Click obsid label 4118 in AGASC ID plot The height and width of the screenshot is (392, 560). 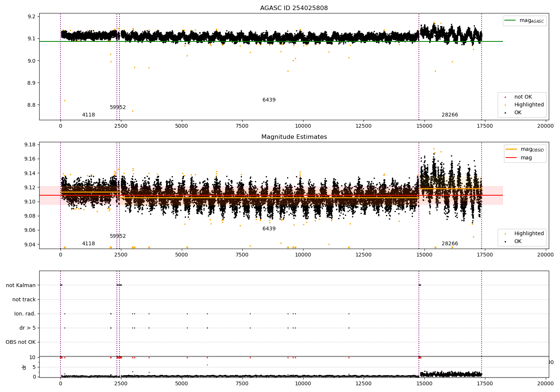tap(88, 115)
